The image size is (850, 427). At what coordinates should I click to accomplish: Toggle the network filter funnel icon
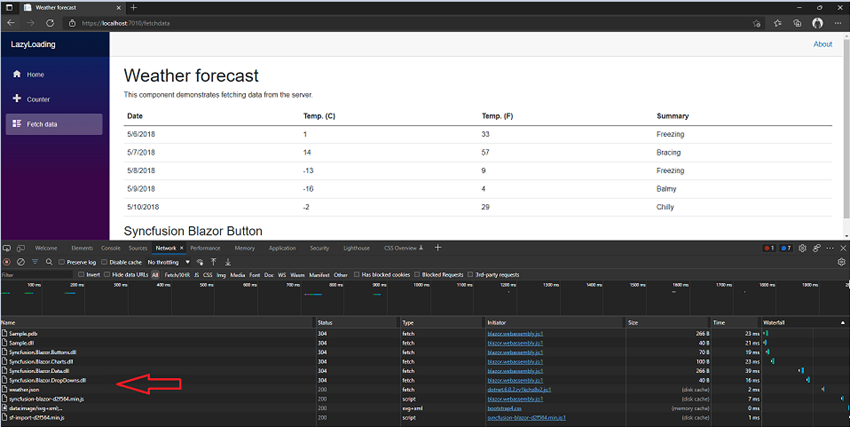pyautogui.click(x=35, y=262)
